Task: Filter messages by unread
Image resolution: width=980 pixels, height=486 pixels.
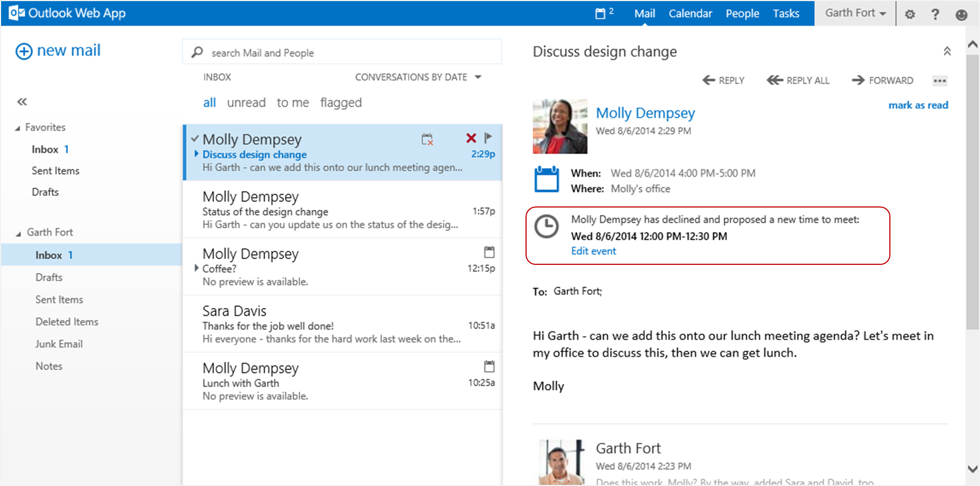Action: [246, 103]
